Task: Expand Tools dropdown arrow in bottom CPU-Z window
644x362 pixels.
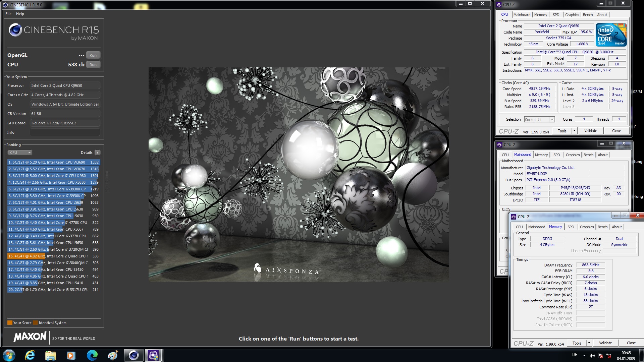Action: (x=589, y=343)
